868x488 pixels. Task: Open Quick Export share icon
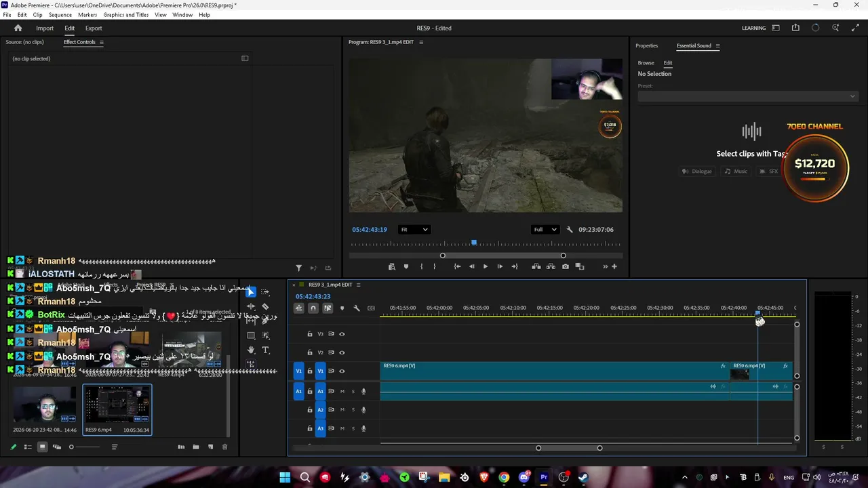(795, 28)
